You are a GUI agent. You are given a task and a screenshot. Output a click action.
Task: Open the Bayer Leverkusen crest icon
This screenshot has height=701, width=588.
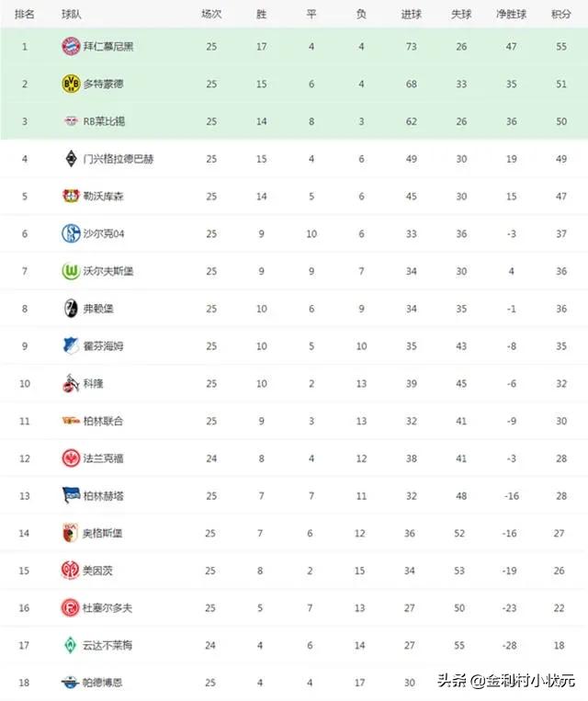pyautogui.click(x=71, y=196)
